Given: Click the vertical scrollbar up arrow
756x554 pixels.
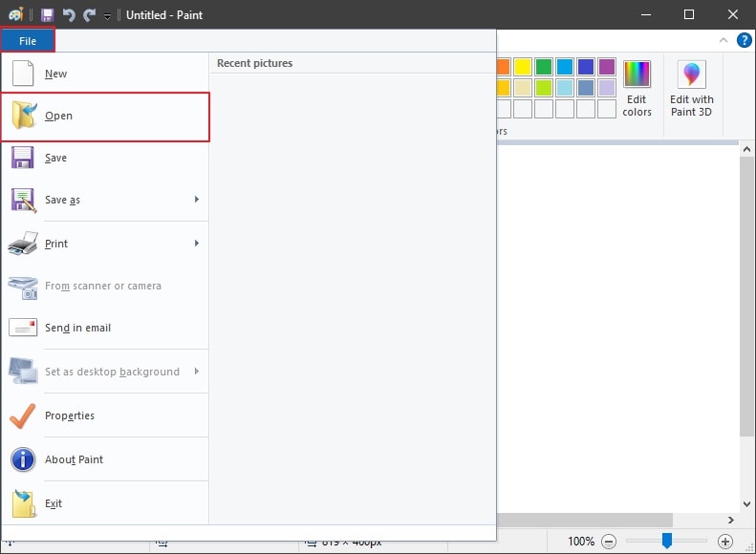Looking at the screenshot, I should click(746, 149).
